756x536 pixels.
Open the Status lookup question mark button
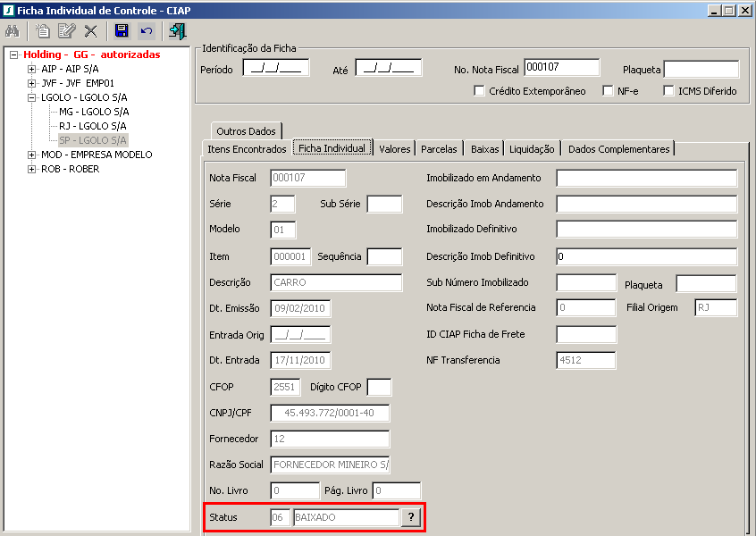pyautogui.click(x=410, y=517)
